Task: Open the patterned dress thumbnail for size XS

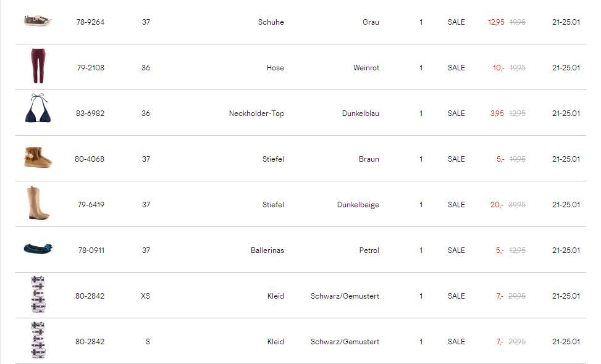Action: click(x=38, y=295)
